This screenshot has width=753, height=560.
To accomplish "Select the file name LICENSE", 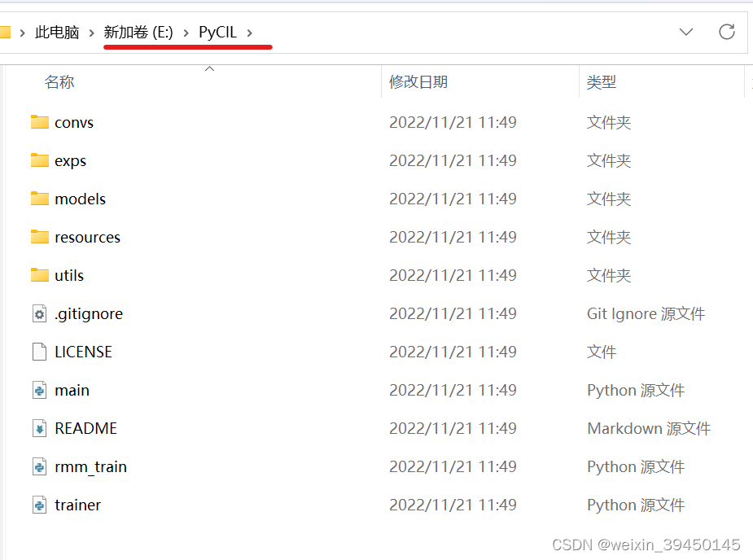I will point(83,352).
